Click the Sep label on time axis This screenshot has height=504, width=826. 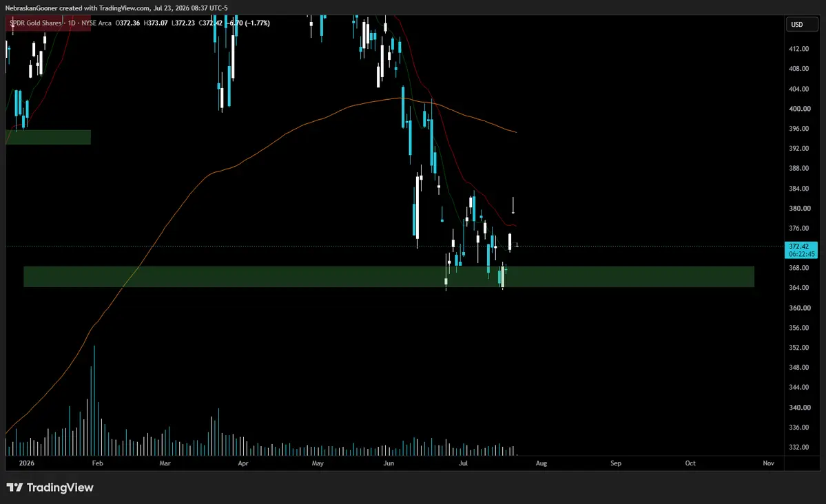pyautogui.click(x=616, y=463)
